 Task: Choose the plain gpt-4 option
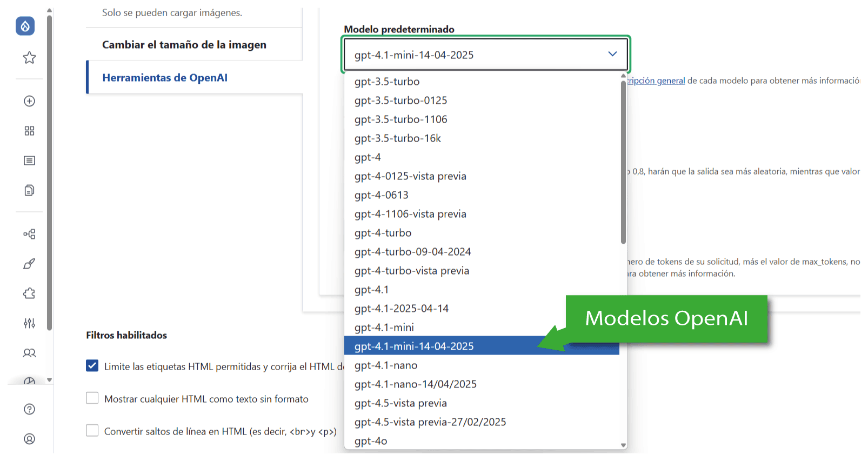pos(482,157)
